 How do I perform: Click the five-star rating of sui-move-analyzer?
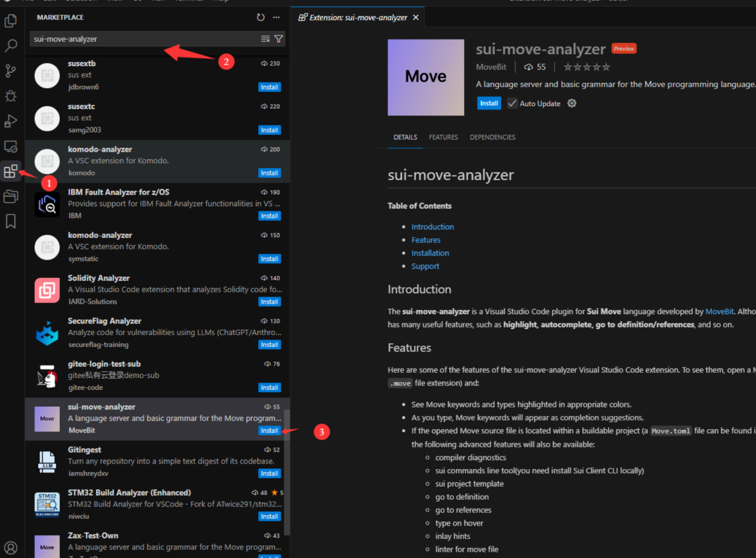[x=586, y=67]
